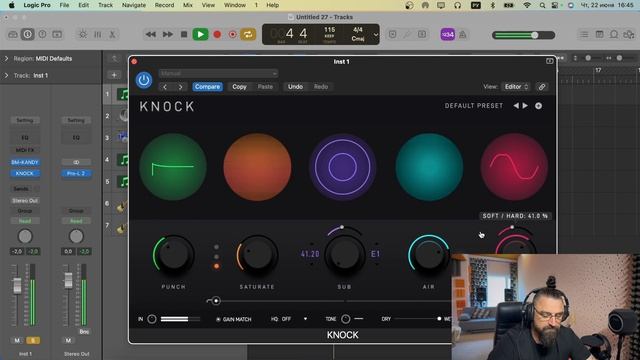
Task: Add a new track with plus button
Action: [114, 75]
